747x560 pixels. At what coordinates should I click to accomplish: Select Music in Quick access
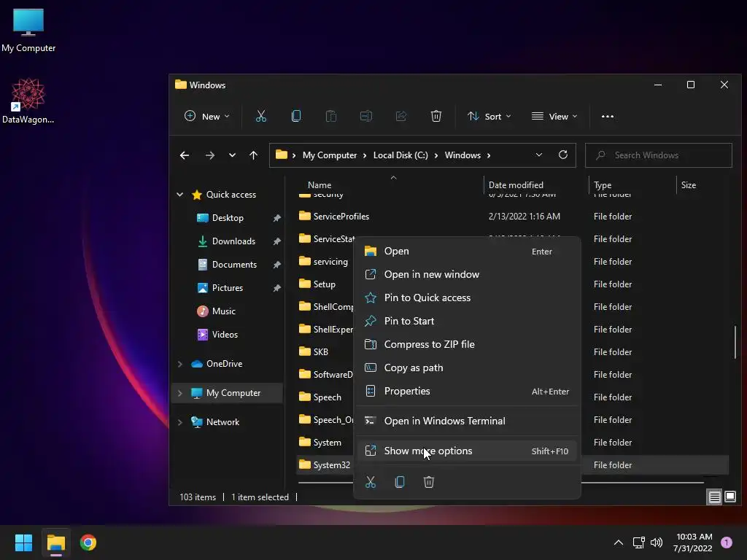223,311
